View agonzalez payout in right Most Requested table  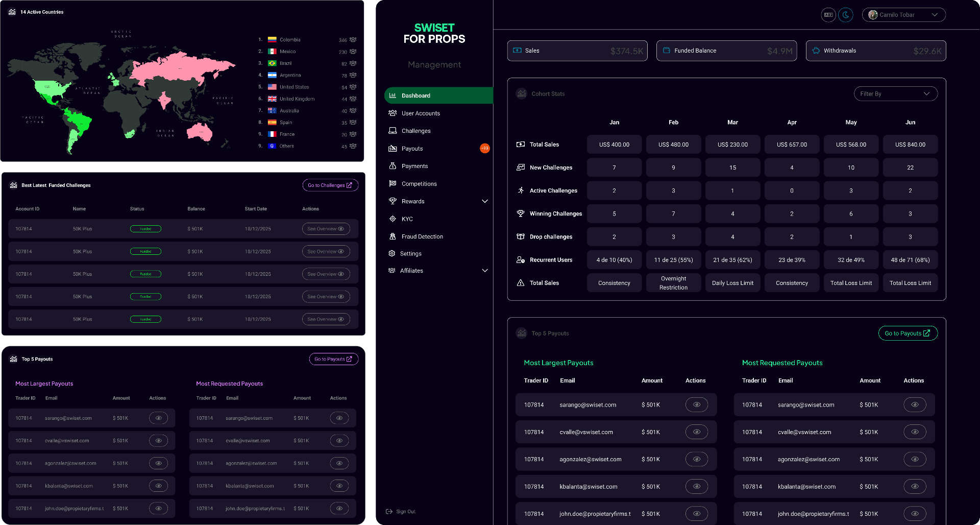click(x=915, y=459)
